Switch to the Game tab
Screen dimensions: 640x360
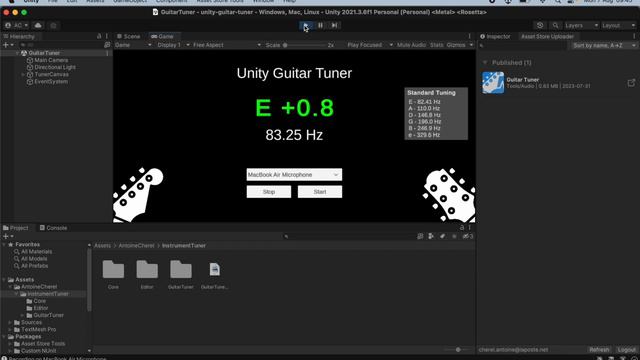(162, 36)
